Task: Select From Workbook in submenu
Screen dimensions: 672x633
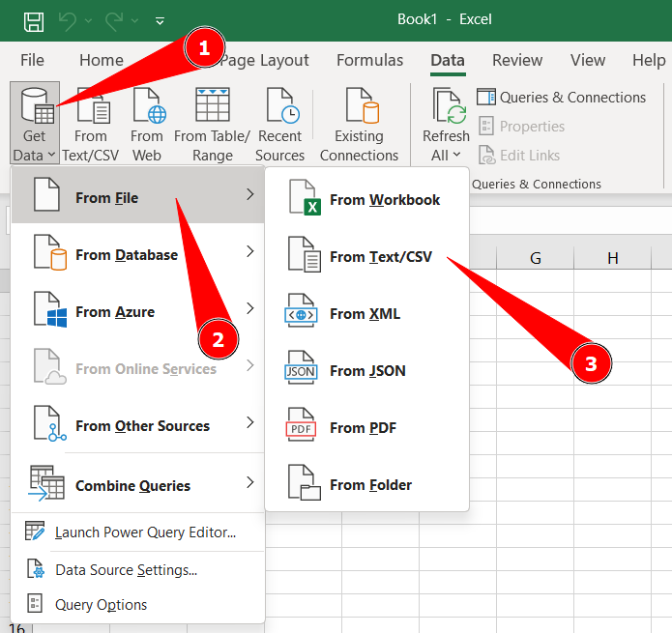Action: (x=367, y=198)
